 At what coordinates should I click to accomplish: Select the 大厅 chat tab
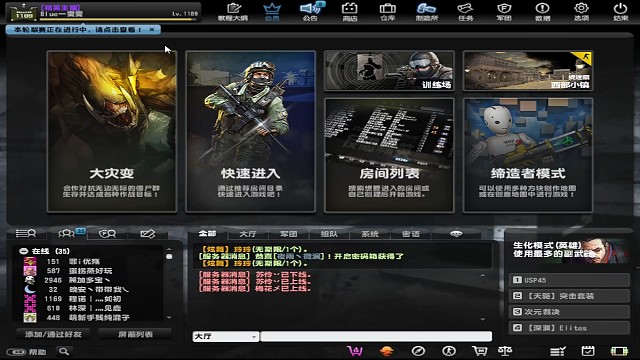pos(248,234)
